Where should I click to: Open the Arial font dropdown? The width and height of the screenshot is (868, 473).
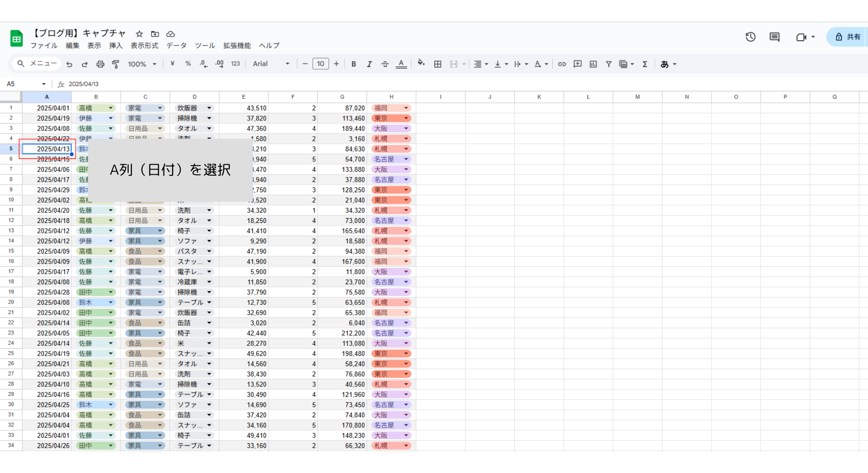pos(271,64)
